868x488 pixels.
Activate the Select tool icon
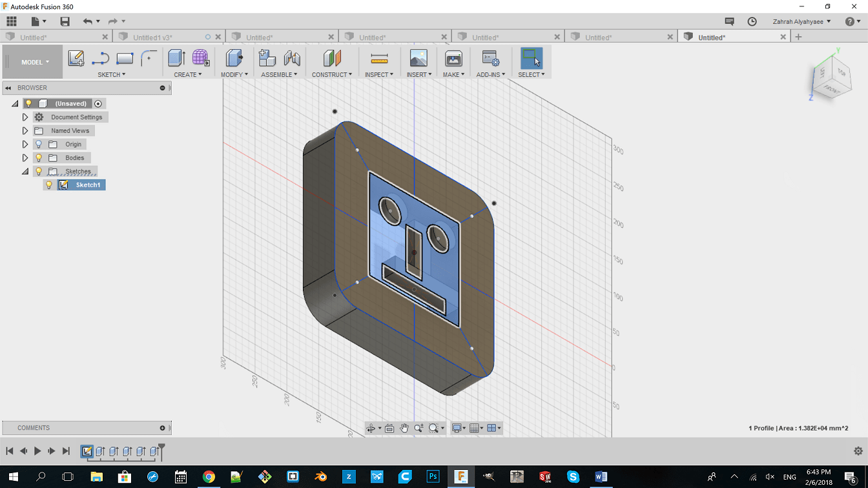pos(532,58)
